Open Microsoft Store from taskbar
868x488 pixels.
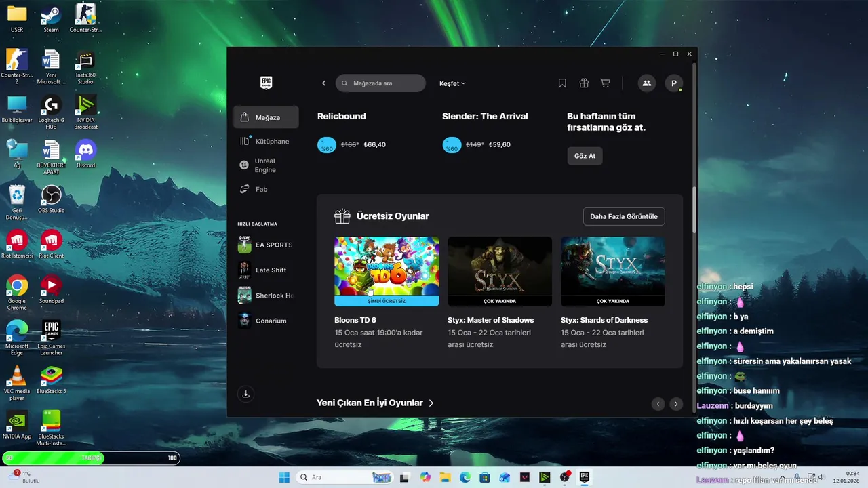click(x=485, y=477)
